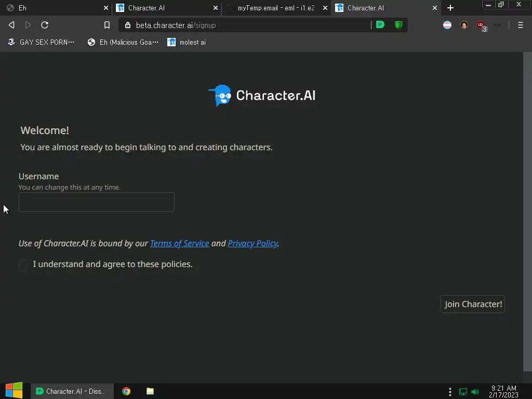Viewport: 532px width, 399px height.
Task: Click the taskbar clock and date
Action: pyautogui.click(x=503, y=392)
